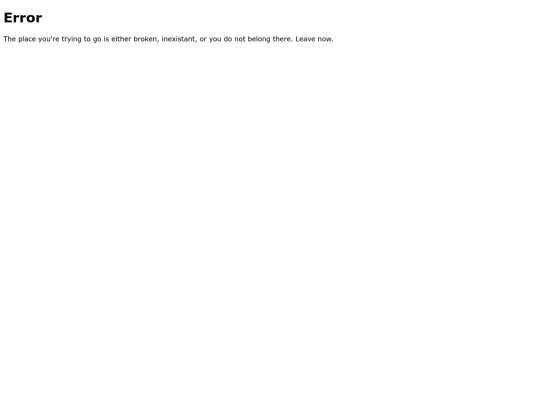Click the word "trying" in the message
Image resolution: width=540 pixels, height=405 pixels.
pyautogui.click(x=71, y=39)
